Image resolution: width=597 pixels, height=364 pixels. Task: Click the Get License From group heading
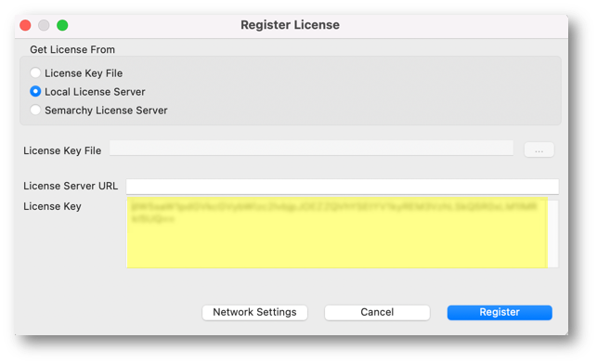(72, 49)
